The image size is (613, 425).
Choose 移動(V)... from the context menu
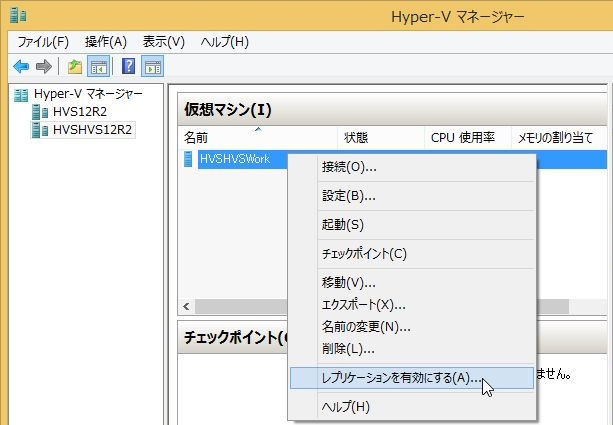point(412,282)
